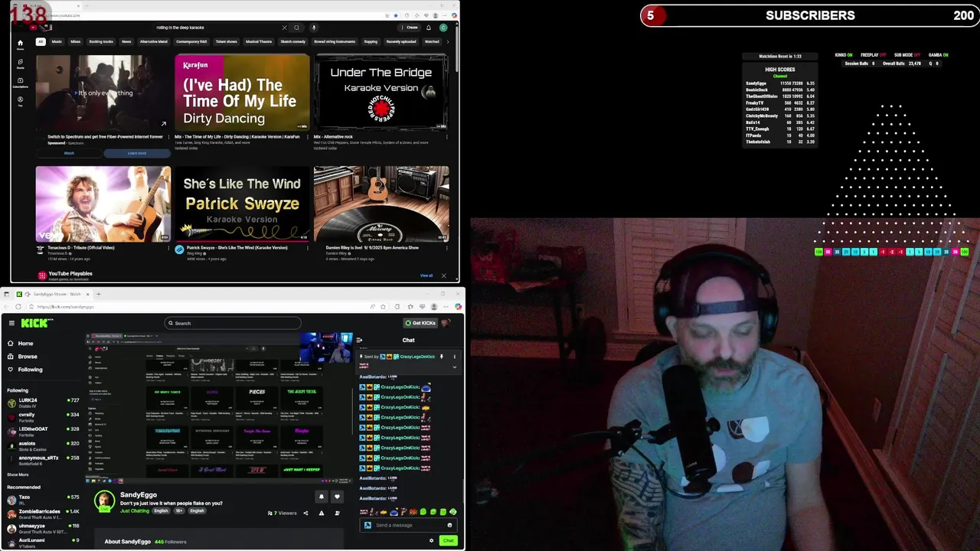Click 'View all' for YouTube Playables

point(426,275)
